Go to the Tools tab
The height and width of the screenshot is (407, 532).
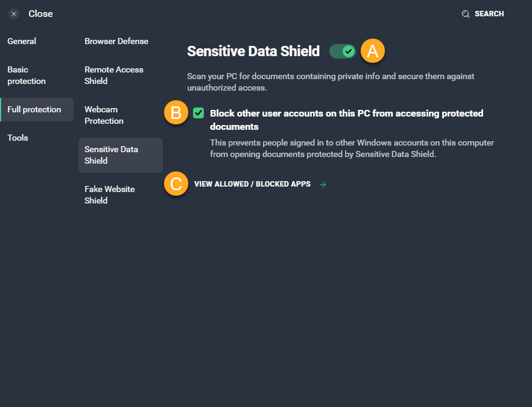click(18, 138)
